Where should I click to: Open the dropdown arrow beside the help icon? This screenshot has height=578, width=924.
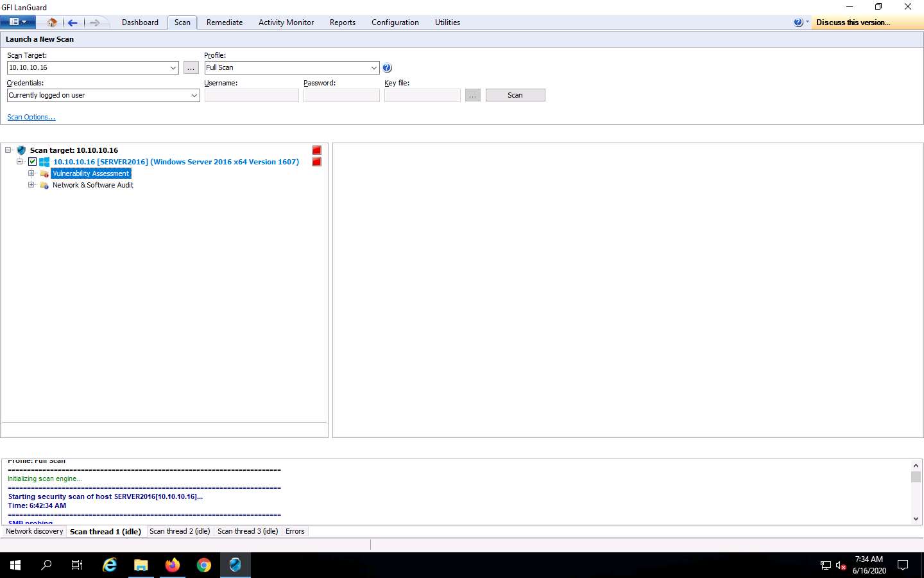pyautogui.click(x=807, y=22)
